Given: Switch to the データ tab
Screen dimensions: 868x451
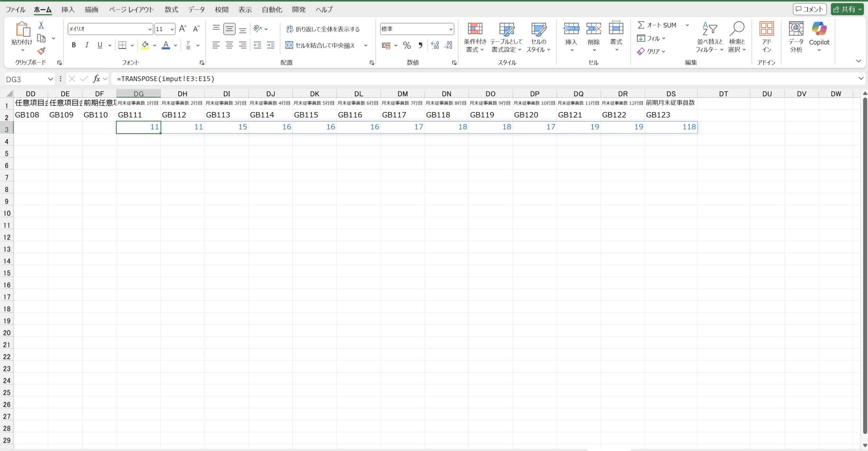Looking at the screenshot, I should click(197, 9).
